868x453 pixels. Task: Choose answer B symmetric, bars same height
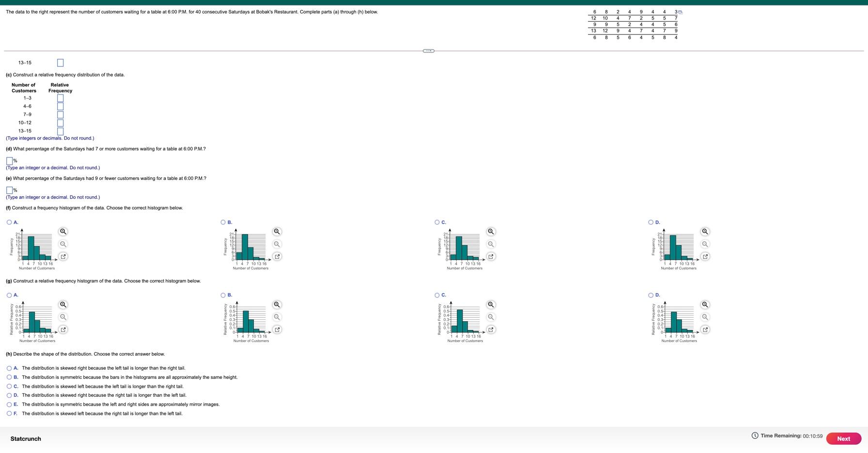click(9, 377)
